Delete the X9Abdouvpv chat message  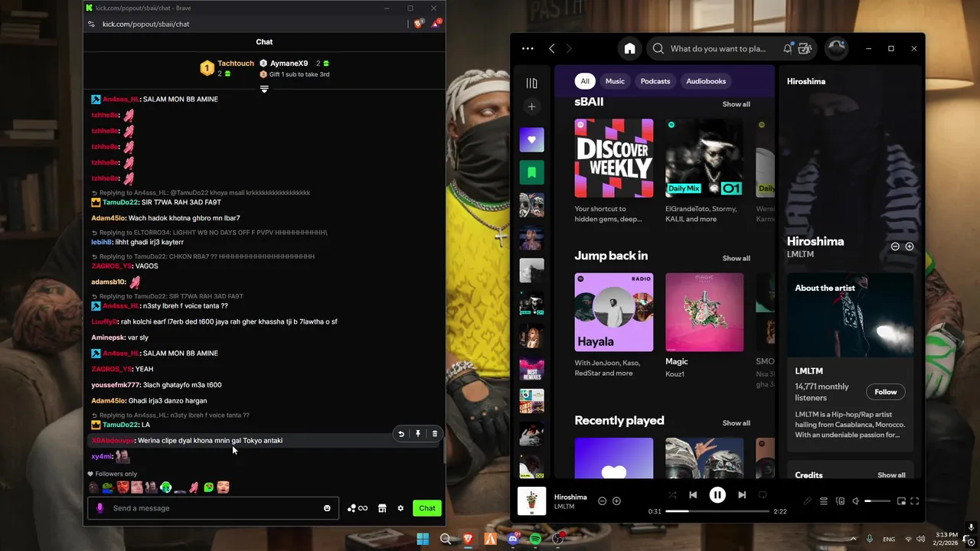[435, 434]
